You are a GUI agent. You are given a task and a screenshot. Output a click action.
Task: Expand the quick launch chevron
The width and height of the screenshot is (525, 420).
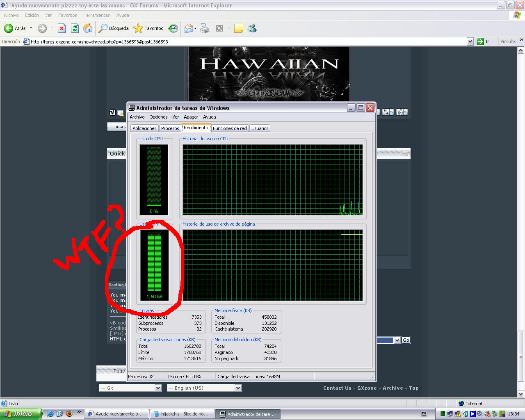click(79, 411)
